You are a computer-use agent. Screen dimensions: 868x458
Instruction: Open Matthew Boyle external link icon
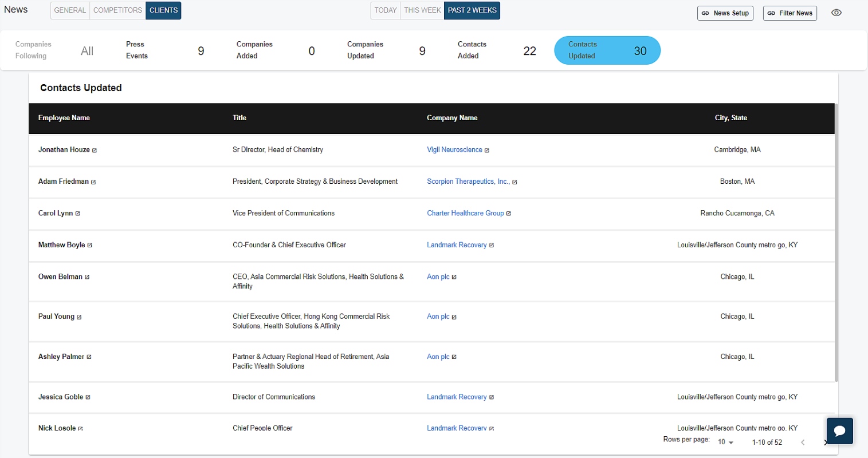[90, 245]
